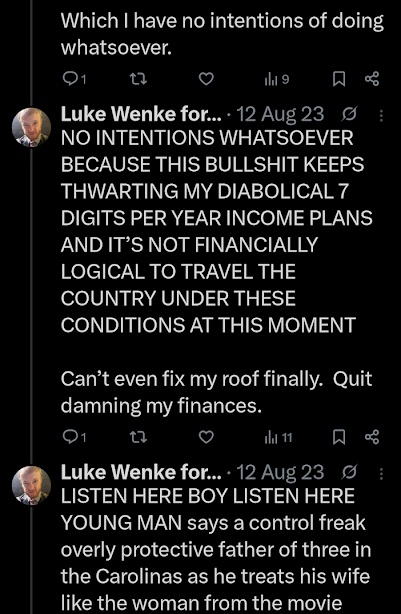Screen dimensions: 401x614
Task: Open Grok icon on 'LISTEN HERE BOY' tweet
Action: coord(349,473)
